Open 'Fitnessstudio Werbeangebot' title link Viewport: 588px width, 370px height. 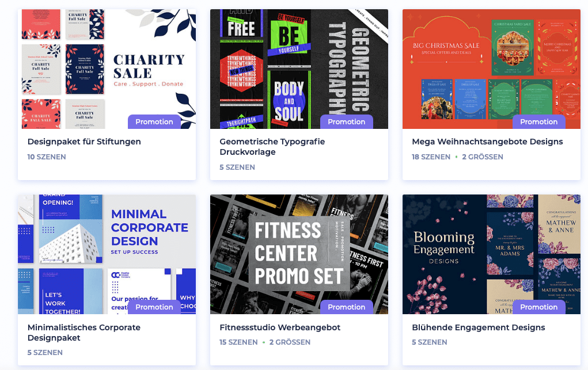[x=280, y=327]
